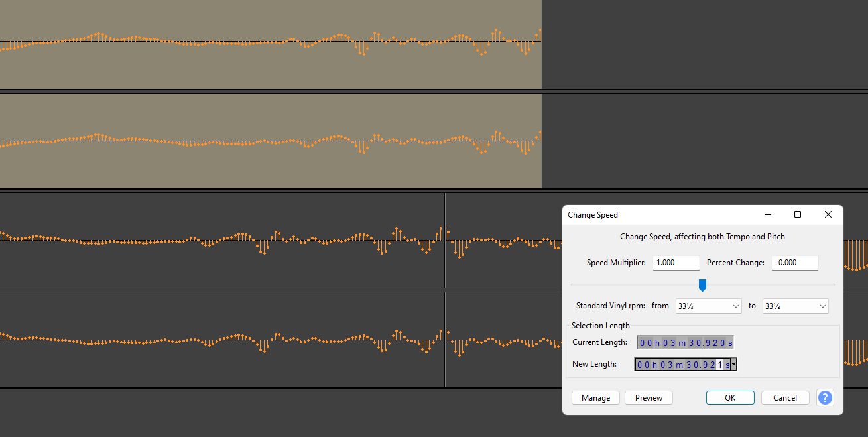Open the Change Speed help icon

825,398
